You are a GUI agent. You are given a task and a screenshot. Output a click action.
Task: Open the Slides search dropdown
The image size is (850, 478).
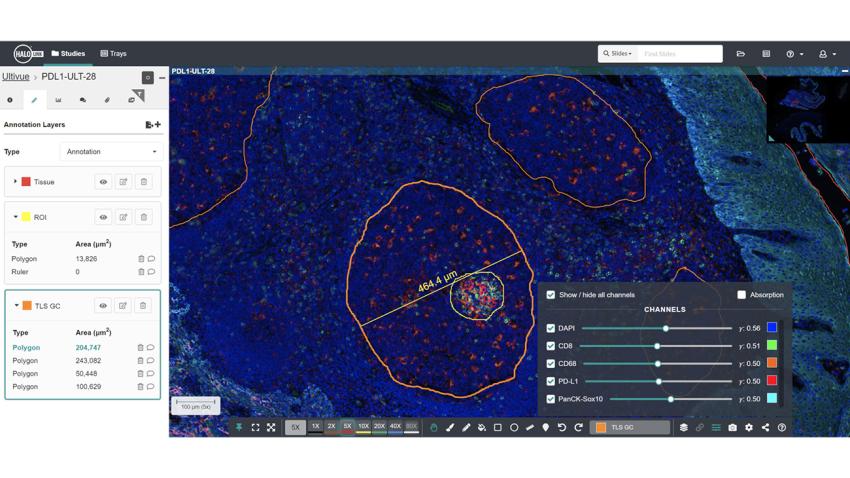pyautogui.click(x=617, y=54)
